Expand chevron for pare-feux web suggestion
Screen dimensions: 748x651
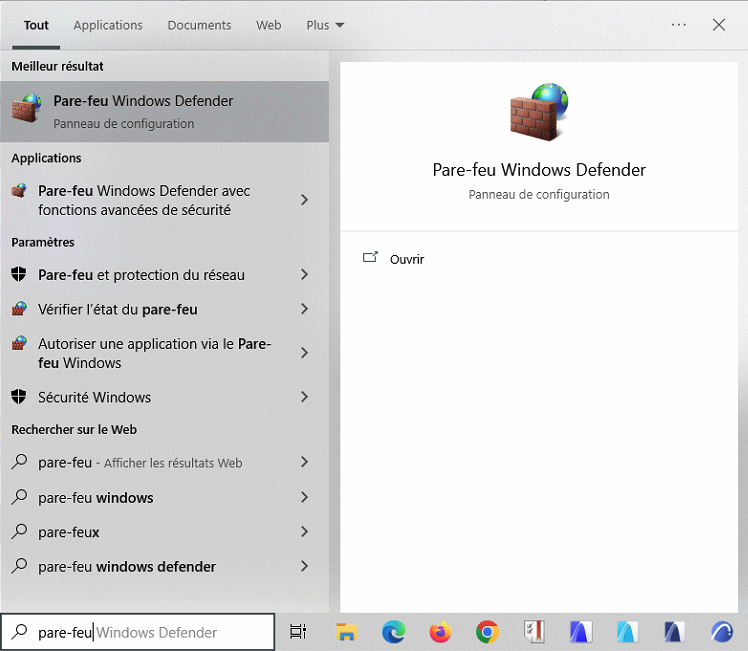point(304,531)
